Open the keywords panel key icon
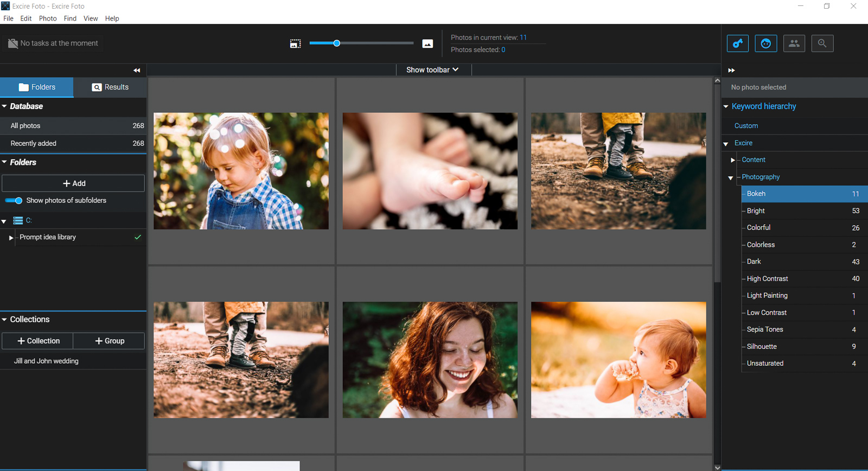This screenshot has width=868, height=471. coord(737,43)
